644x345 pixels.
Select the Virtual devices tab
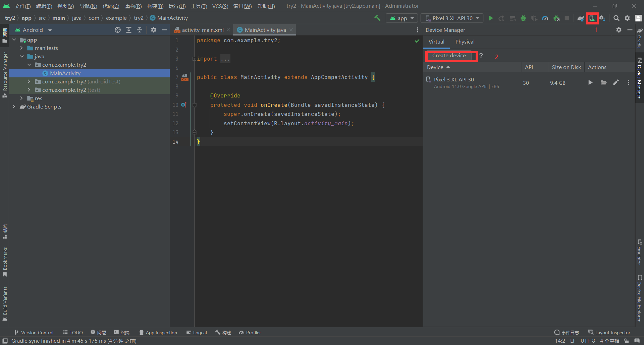(x=436, y=42)
